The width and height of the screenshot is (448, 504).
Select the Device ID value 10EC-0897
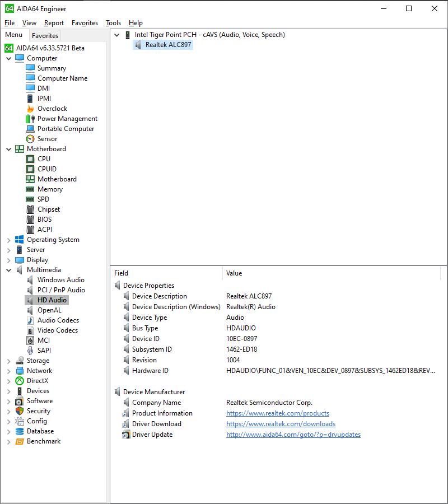(242, 338)
